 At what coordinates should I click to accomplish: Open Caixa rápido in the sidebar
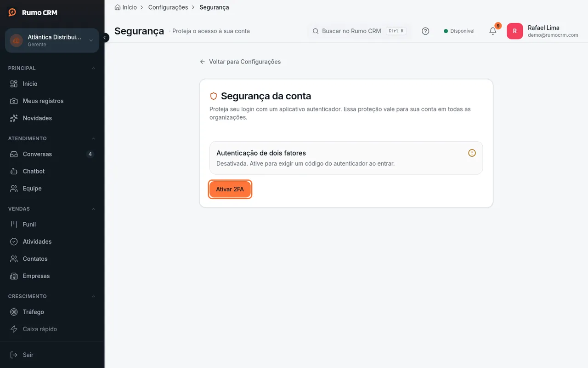[52, 329]
